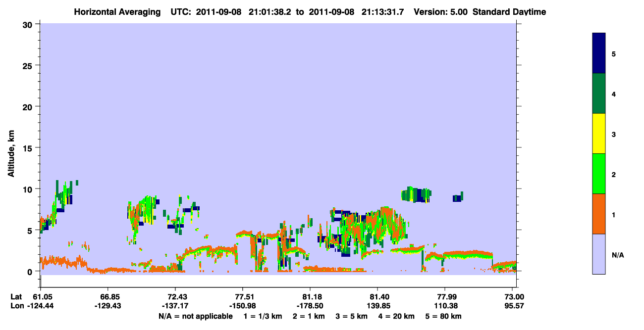The width and height of the screenshot is (644, 330).
Task: Click 'Version: 5.00' in the title
Action: tap(441, 12)
